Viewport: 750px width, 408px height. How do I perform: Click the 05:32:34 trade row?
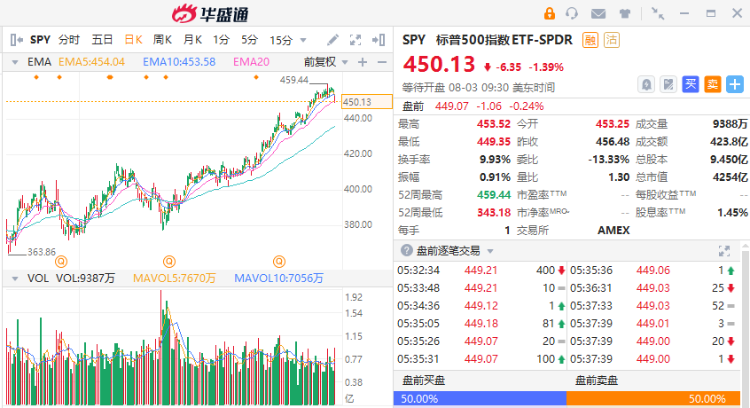tap(481, 270)
